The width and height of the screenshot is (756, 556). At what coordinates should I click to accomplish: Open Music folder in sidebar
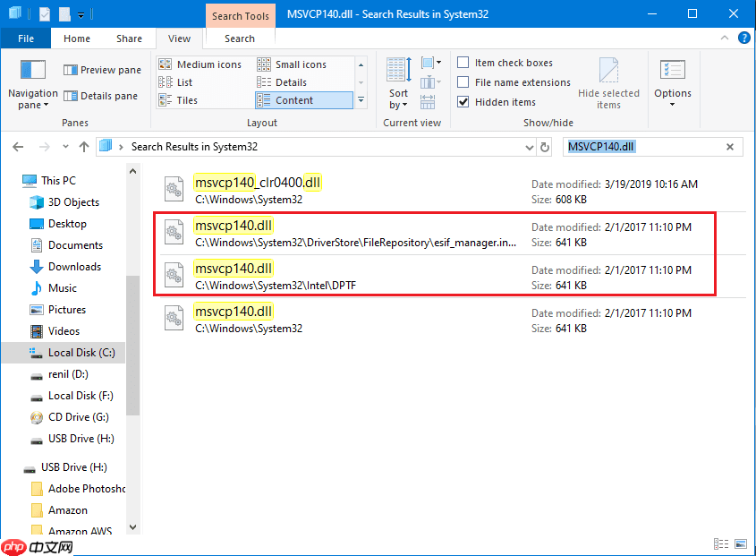53,288
